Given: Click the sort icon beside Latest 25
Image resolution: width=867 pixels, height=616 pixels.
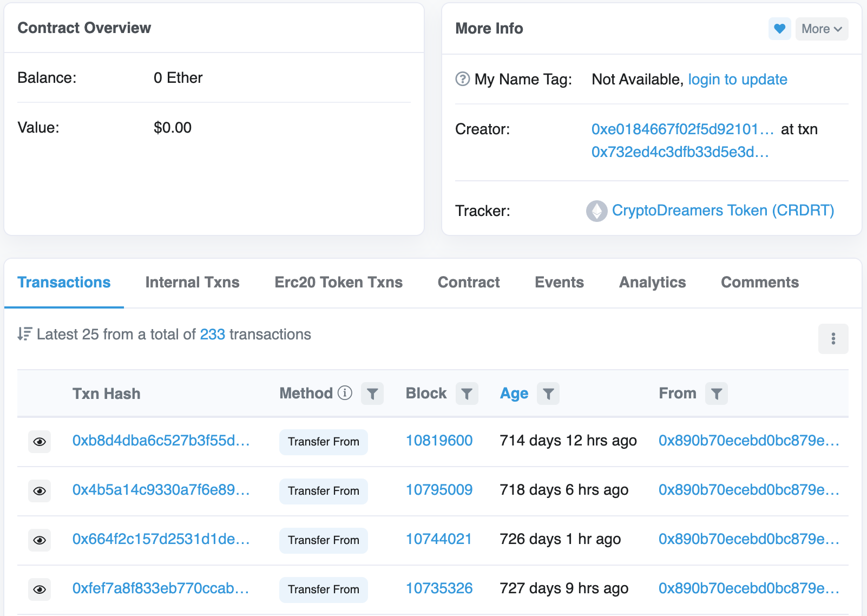Looking at the screenshot, I should pos(24,334).
